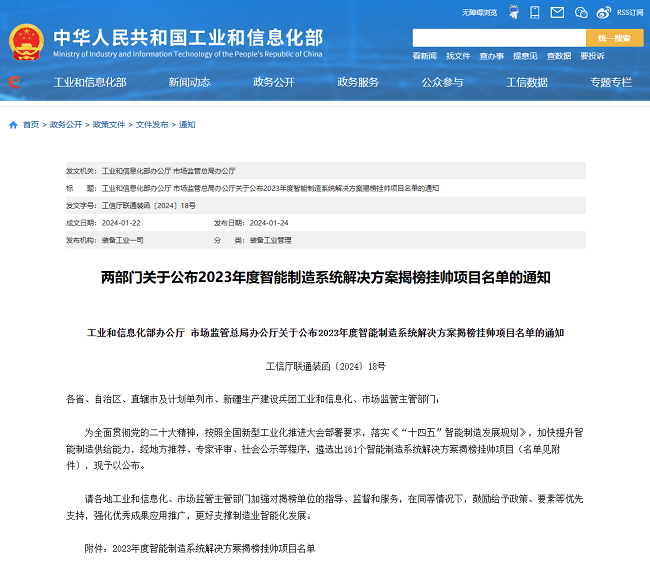Click the national emblem logo
Viewport: 650px width, 561px height.
tap(26, 42)
